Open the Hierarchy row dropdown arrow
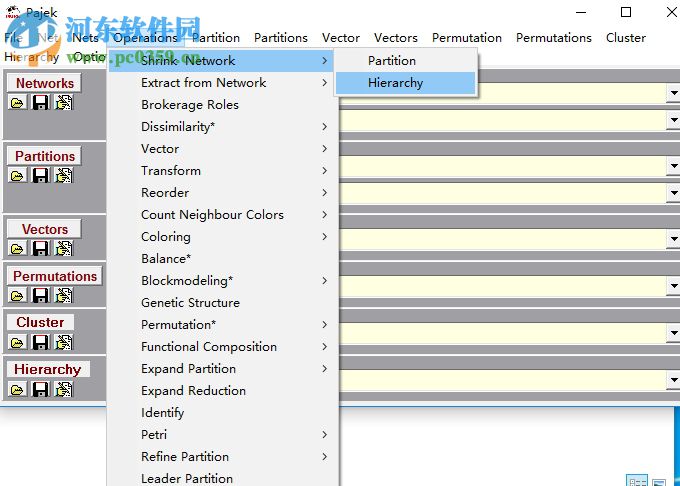This screenshot has height=486, width=680. (673, 380)
